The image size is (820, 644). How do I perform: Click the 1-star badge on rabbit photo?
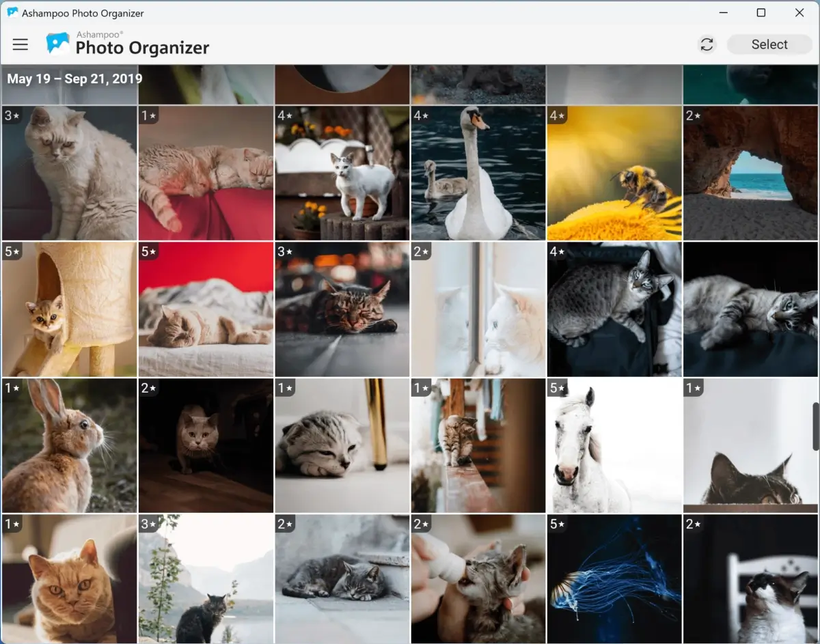pos(12,388)
